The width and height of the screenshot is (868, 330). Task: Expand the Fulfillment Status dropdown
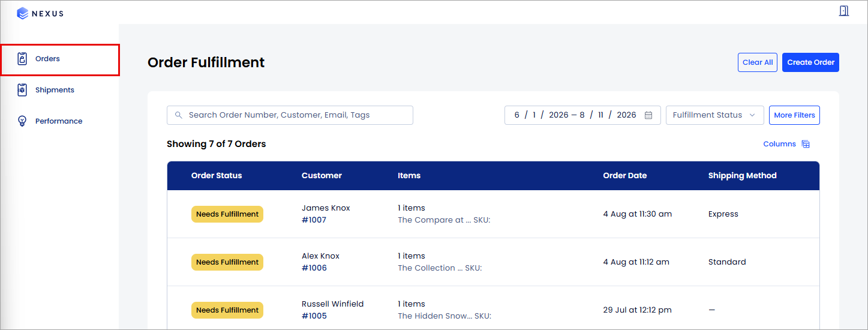[x=714, y=115]
